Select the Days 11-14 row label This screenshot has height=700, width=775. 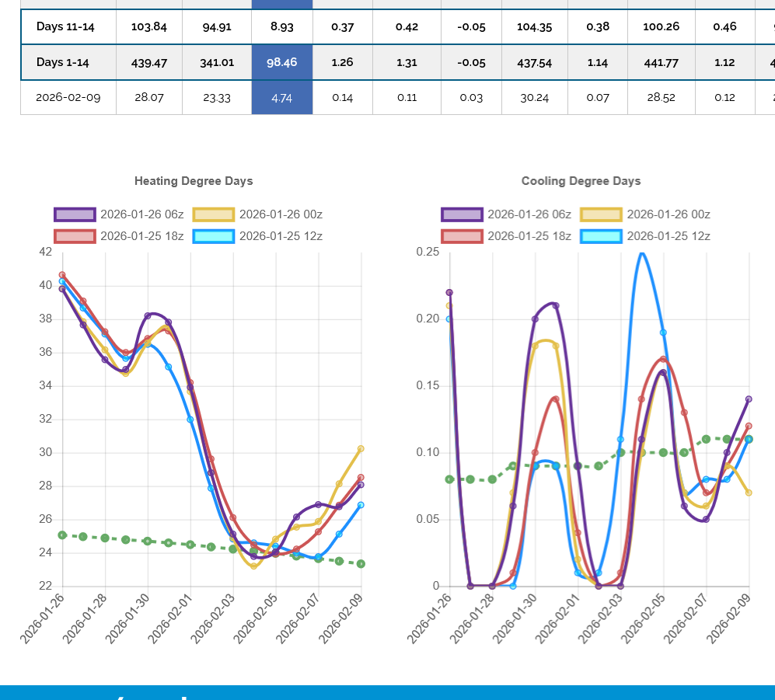pyautogui.click(x=65, y=26)
